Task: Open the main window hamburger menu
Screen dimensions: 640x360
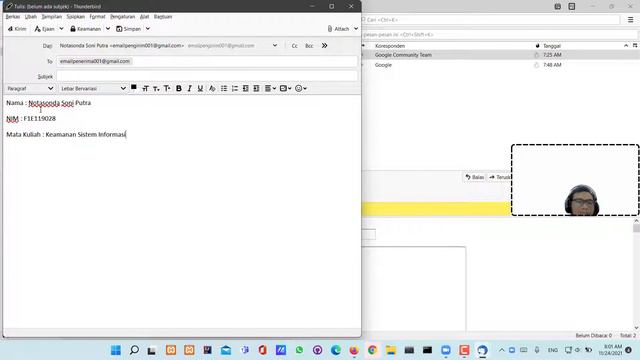Action: [631, 20]
